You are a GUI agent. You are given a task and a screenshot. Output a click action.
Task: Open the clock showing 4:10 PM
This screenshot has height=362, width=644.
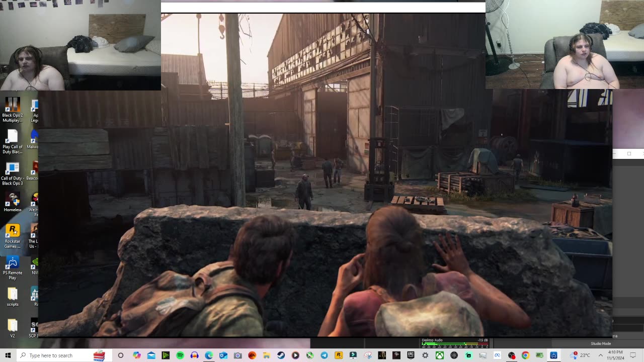615,355
